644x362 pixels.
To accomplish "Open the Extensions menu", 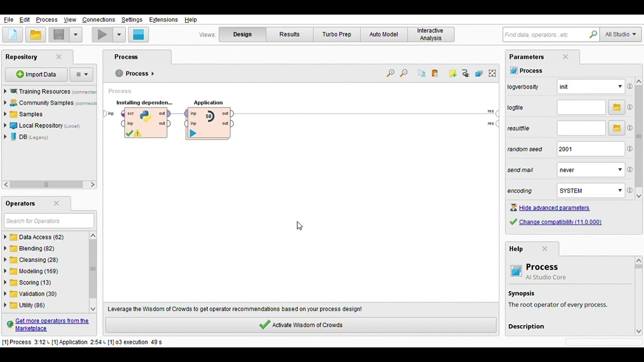I will pyautogui.click(x=164, y=20).
